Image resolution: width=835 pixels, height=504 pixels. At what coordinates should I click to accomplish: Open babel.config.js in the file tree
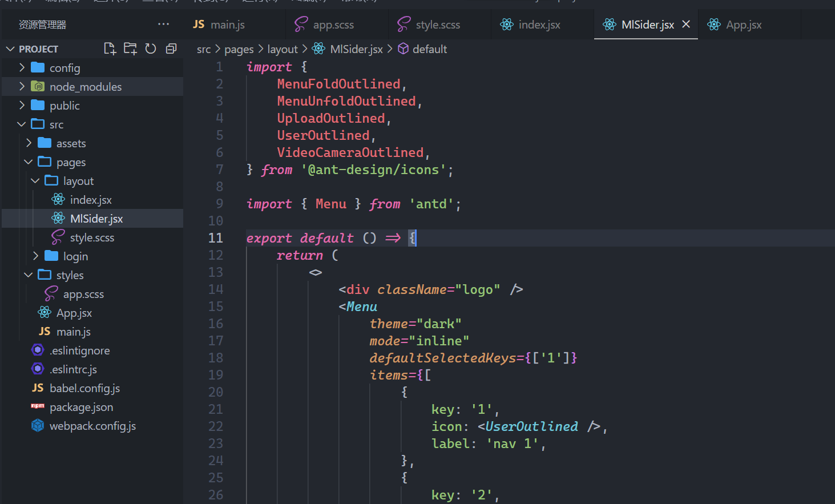click(x=92, y=388)
